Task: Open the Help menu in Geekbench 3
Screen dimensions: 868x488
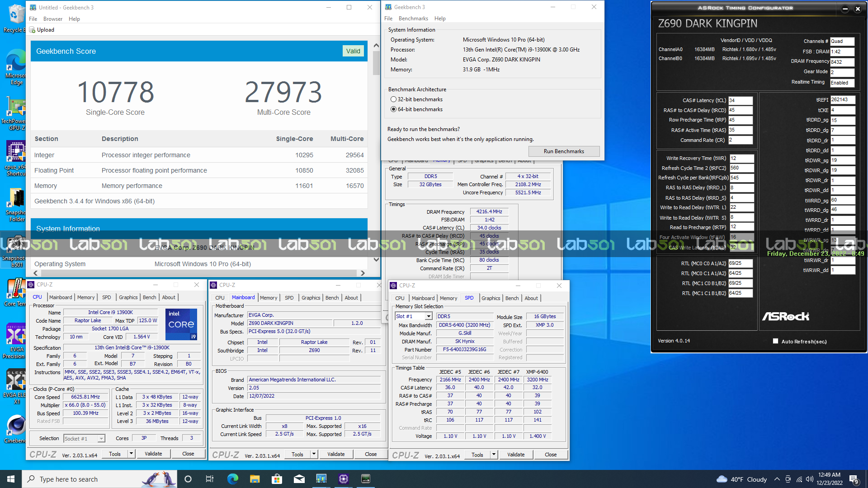Action: tap(440, 19)
